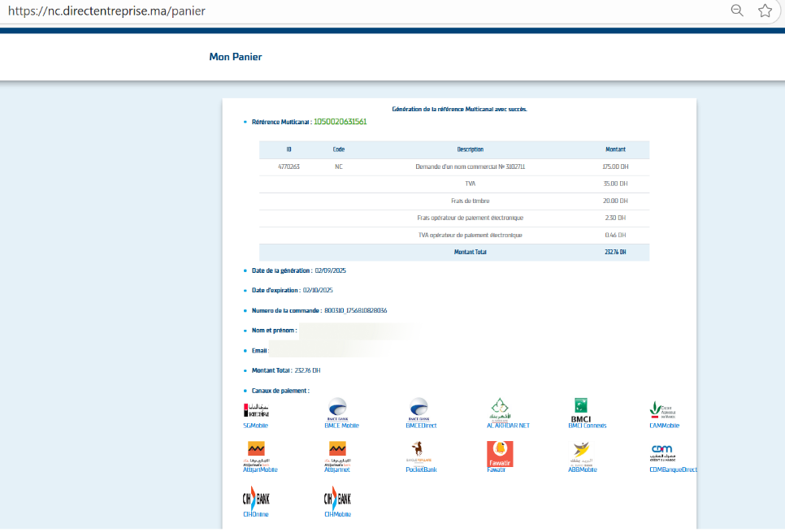The image size is (785, 532).
Task: Click the green Multicanal reference number
Action: [340, 122]
